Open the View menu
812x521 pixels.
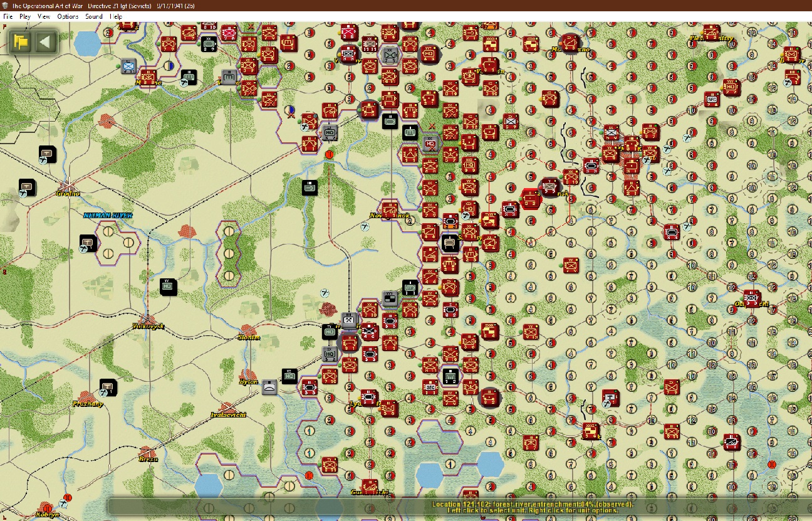[x=44, y=16]
